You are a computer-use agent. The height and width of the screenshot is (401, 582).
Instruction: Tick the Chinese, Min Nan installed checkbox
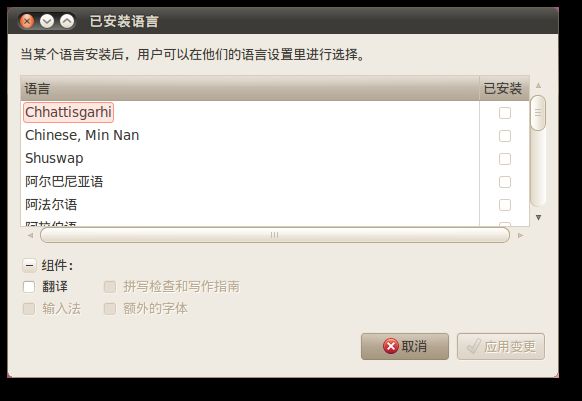(504, 136)
